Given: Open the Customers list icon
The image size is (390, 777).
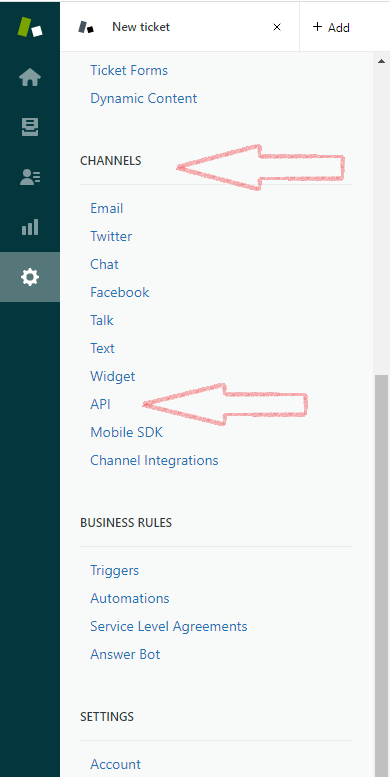Looking at the screenshot, I should click(30, 177).
